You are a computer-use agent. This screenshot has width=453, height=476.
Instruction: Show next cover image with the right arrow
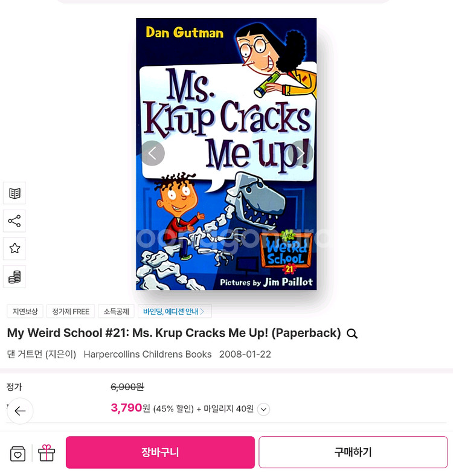tap(301, 153)
